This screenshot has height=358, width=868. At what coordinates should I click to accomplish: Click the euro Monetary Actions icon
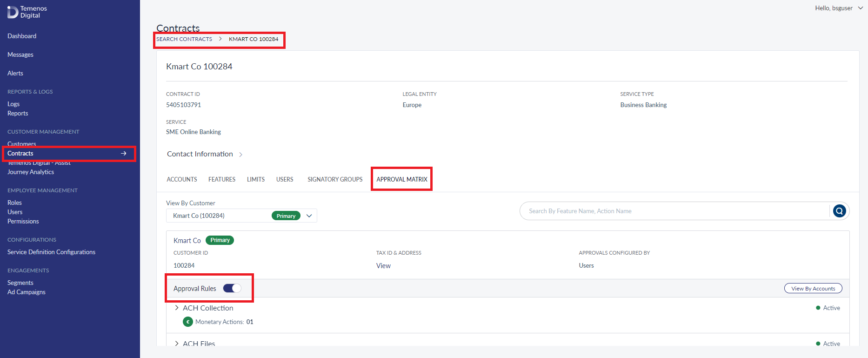(188, 322)
